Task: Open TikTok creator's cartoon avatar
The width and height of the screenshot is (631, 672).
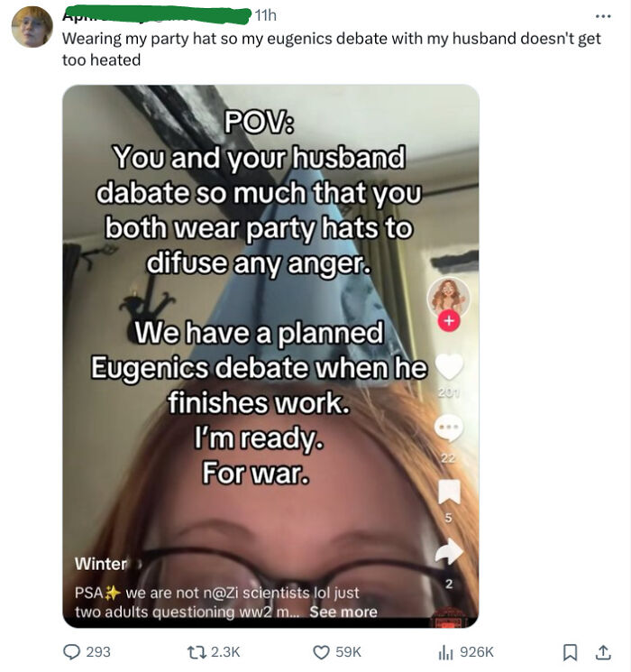Action: [x=449, y=298]
